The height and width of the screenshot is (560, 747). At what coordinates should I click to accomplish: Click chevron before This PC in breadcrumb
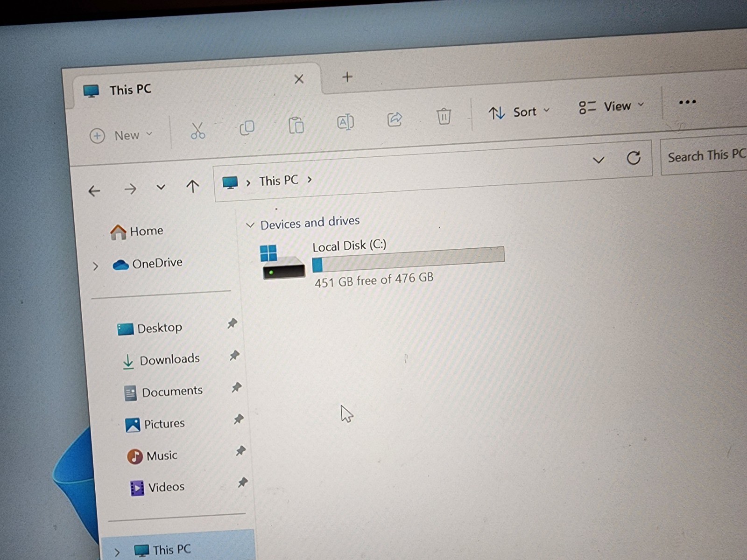(x=248, y=182)
